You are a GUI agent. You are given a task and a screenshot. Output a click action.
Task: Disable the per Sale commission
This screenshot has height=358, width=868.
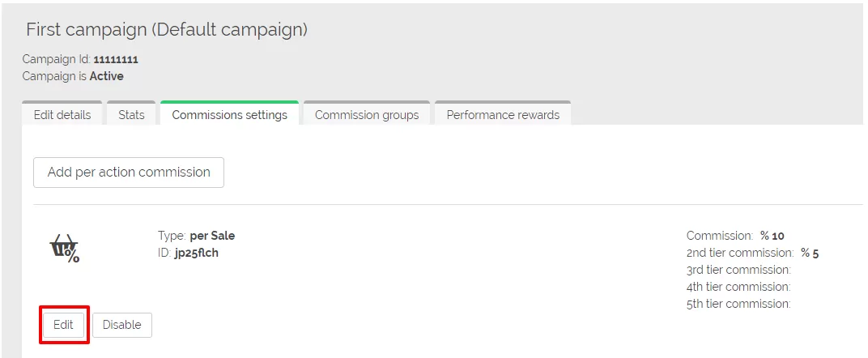122,325
